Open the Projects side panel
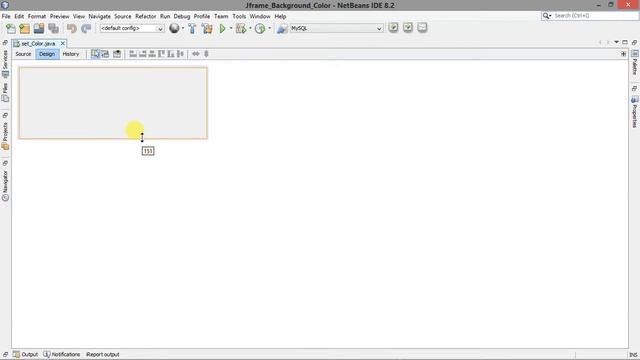This screenshot has width=640, height=360. [5, 136]
